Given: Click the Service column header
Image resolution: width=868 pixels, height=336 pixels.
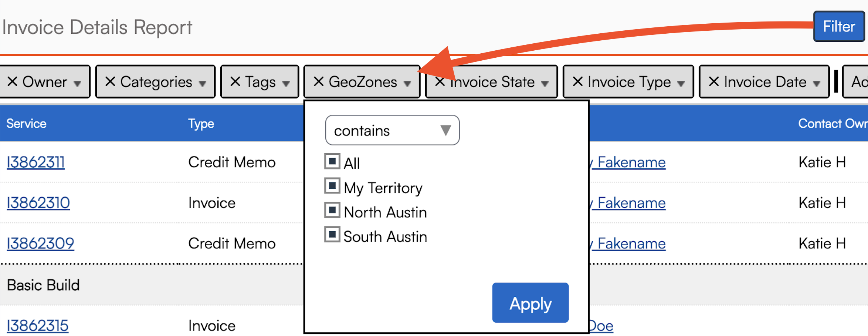Looking at the screenshot, I should pyautogui.click(x=27, y=124).
